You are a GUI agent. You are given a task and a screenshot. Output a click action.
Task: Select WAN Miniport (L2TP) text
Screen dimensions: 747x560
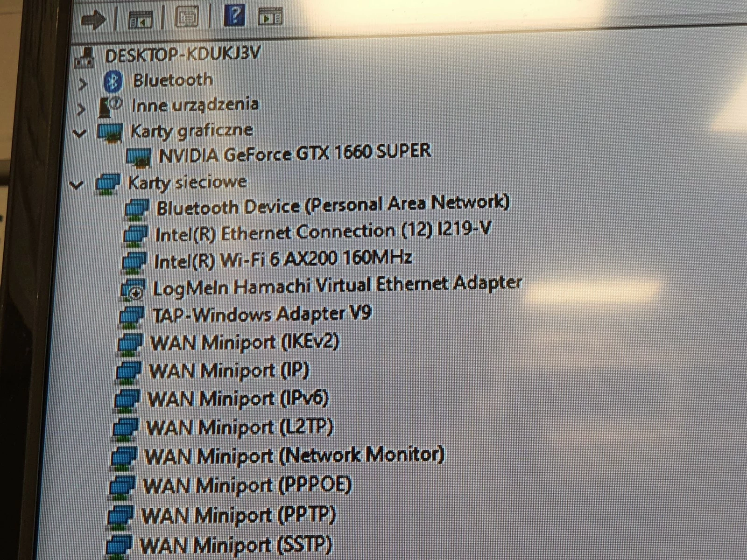click(240, 427)
